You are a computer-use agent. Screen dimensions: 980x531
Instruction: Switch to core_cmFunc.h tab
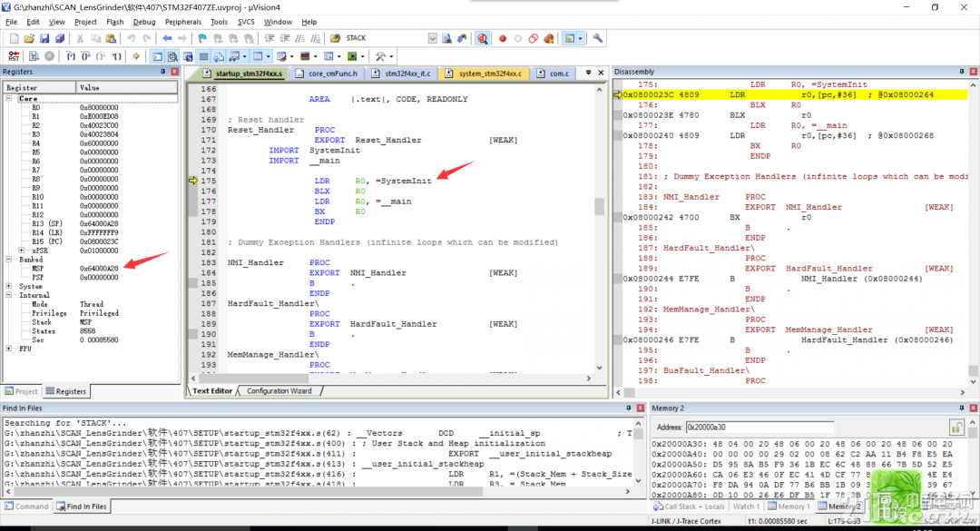[326, 74]
